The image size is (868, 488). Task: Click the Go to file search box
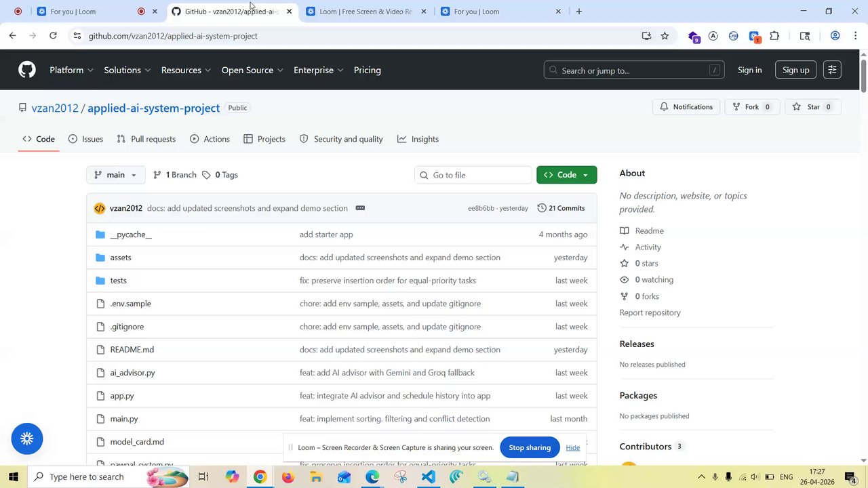[473, 175]
